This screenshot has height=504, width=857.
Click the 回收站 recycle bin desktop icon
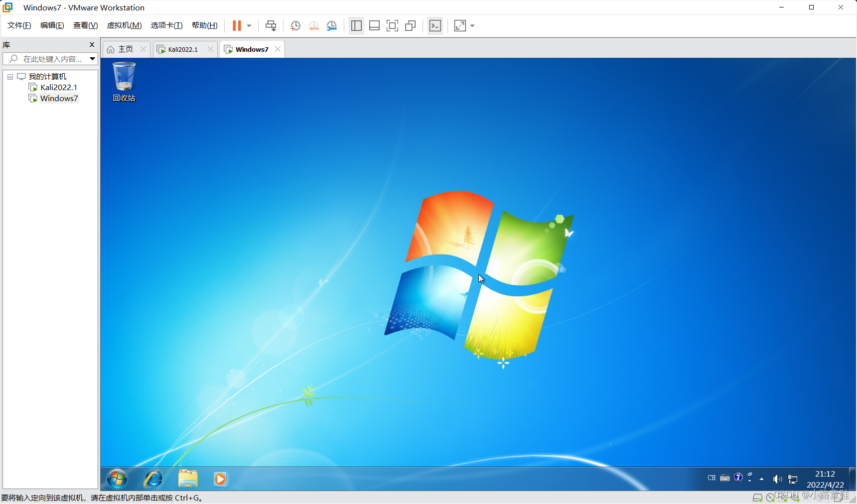(x=124, y=82)
